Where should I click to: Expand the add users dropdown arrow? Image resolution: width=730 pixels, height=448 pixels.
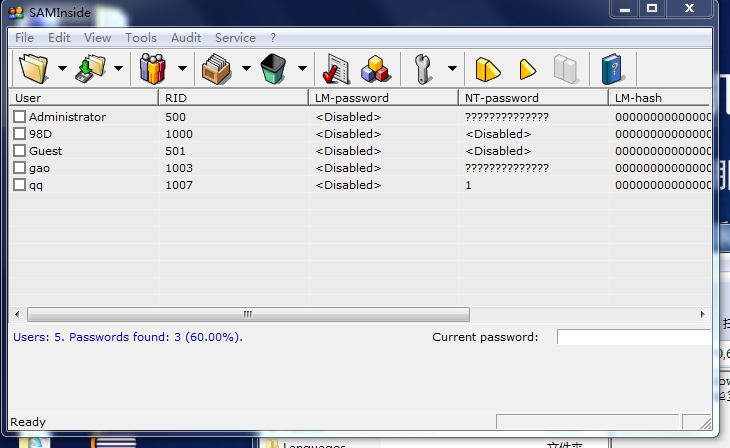pos(182,68)
